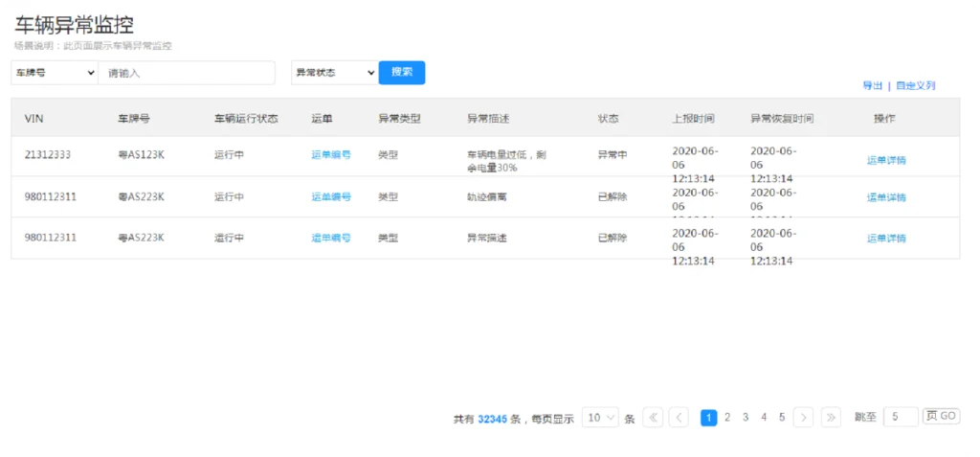The image size is (980, 457).
Task: Go to previous page with left arrow
Action: point(679,418)
